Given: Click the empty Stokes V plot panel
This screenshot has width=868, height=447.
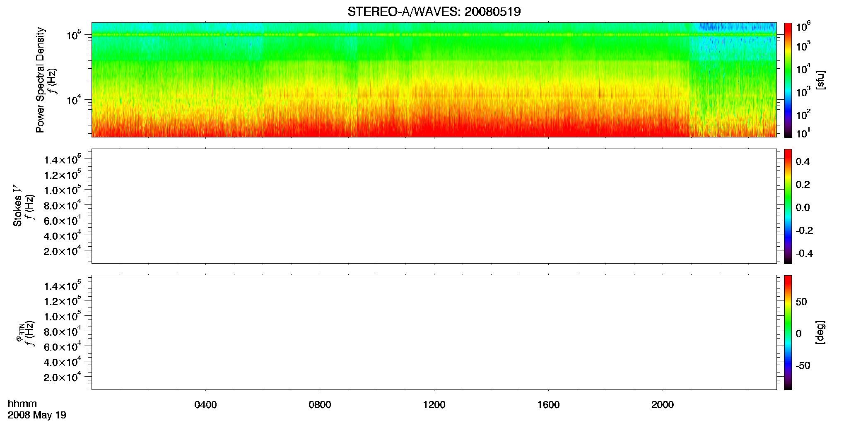Looking at the screenshot, I should (x=434, y=206).
